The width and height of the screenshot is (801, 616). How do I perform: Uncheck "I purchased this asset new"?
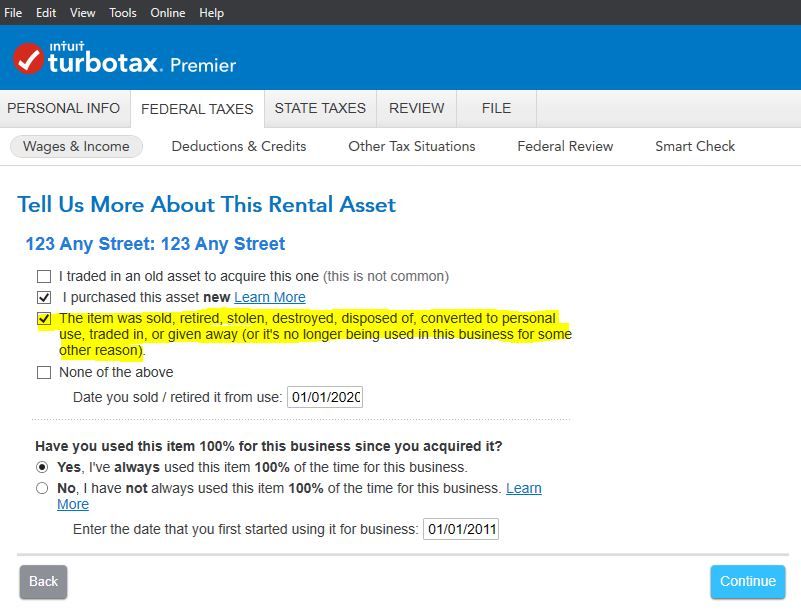(43, 297)
